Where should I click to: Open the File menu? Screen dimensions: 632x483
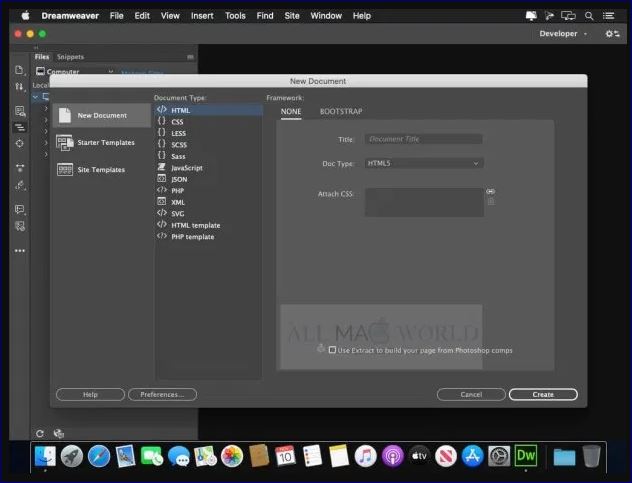coord(116,16)
